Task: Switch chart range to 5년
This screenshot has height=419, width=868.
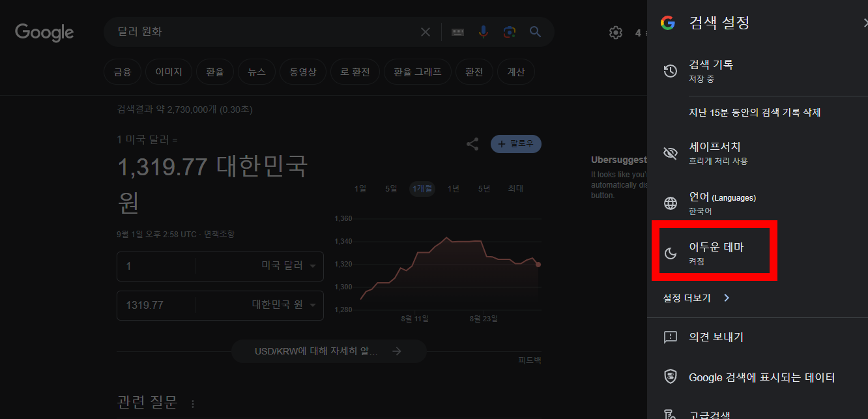Action: 484,189
